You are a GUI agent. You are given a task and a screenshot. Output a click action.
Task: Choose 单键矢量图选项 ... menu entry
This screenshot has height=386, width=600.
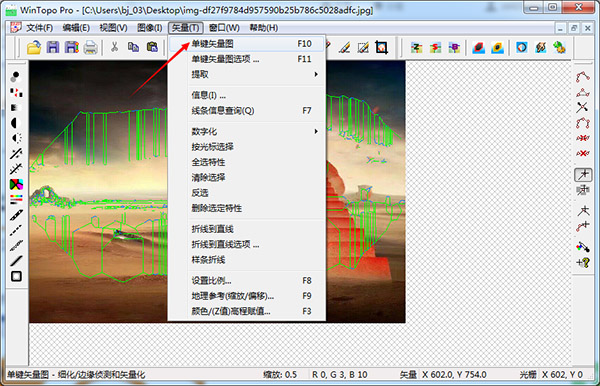(247, 59)
